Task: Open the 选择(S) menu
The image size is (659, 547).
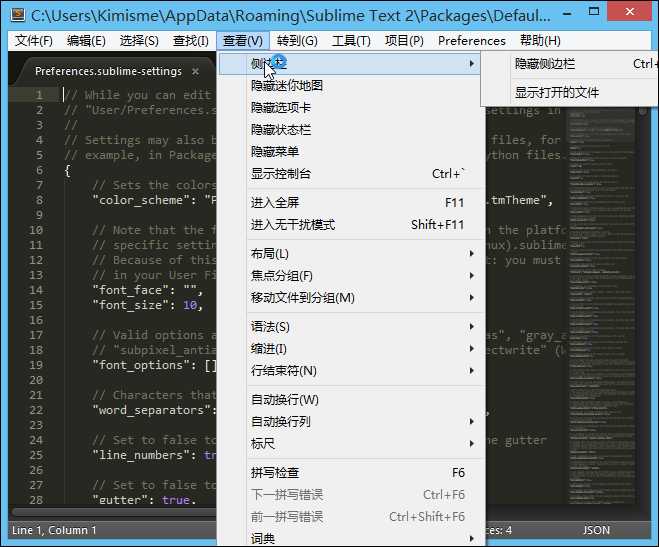Action: [139, 41]
